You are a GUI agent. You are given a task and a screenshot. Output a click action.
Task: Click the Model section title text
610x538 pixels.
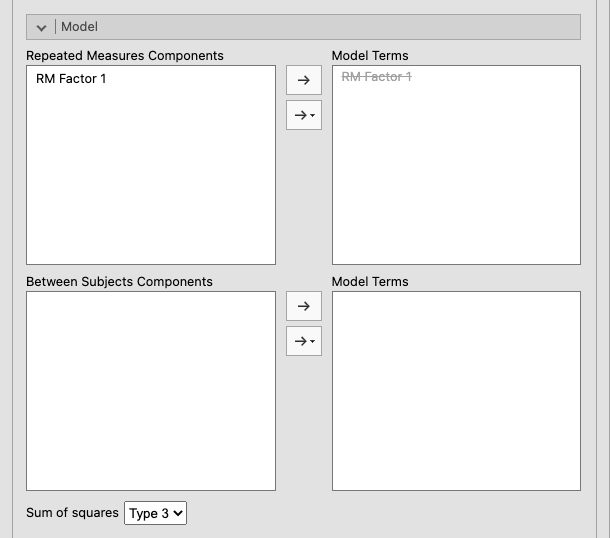(x=80, y=27)
